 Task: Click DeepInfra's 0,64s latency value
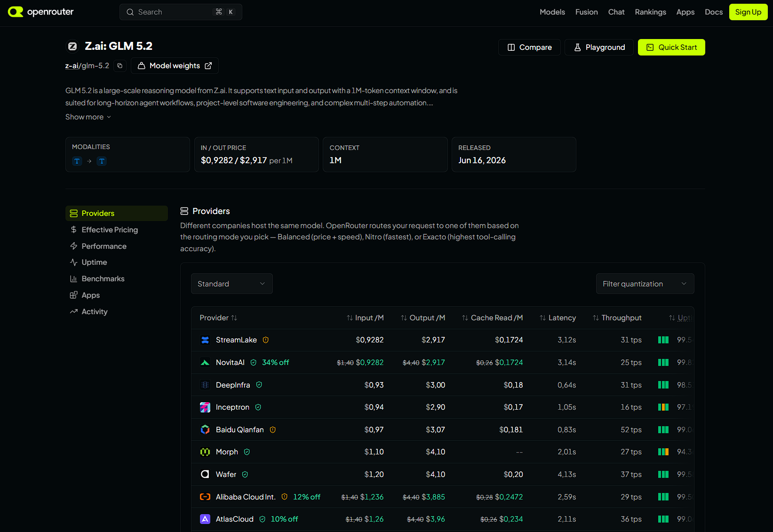(x=567, y=385)
